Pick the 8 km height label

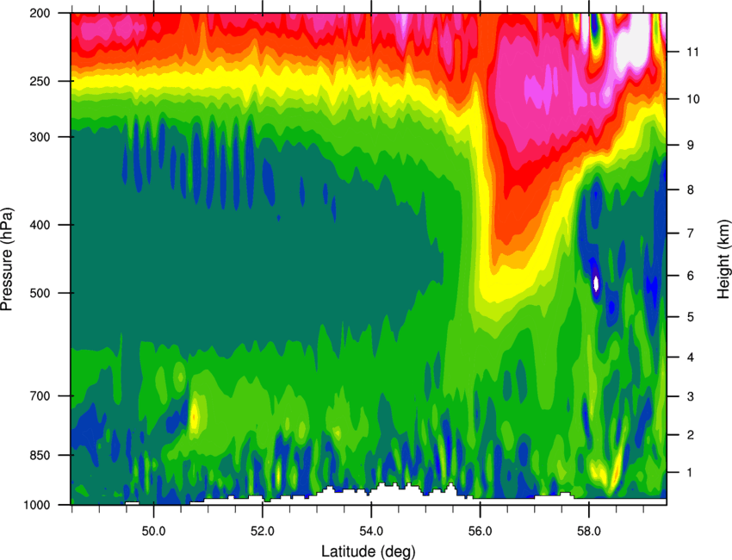(x=690, y=190)
